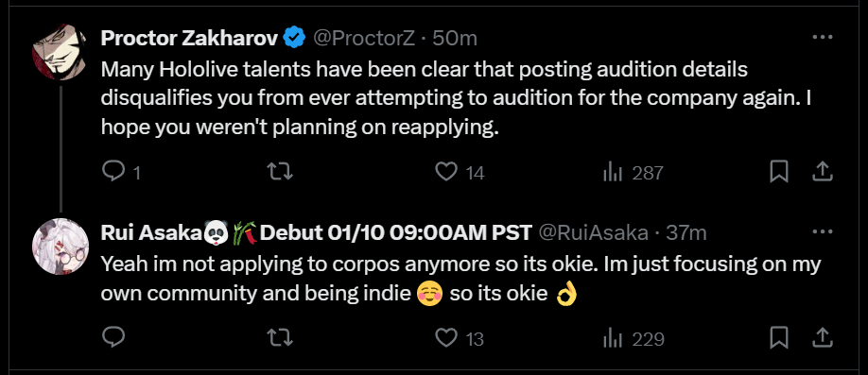868x375 pixels.
Task: Reply to Rui Asaka's tweet
Action: click(113, 338)
